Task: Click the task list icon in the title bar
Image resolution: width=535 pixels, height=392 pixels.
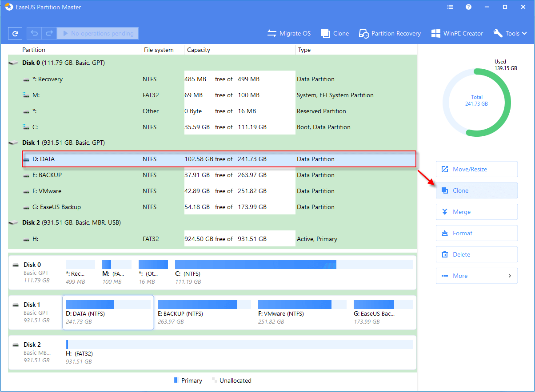Action: coord(451,7)
